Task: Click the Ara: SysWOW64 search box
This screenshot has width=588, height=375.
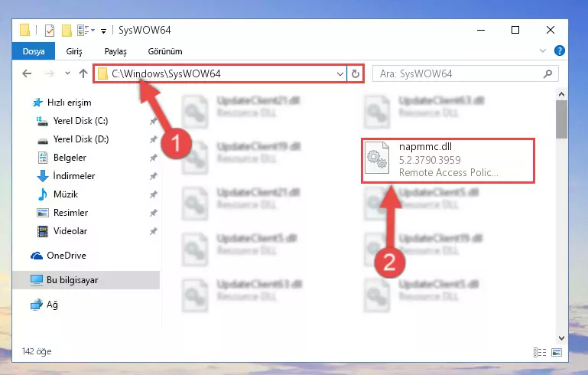Action: pos(465,73)
